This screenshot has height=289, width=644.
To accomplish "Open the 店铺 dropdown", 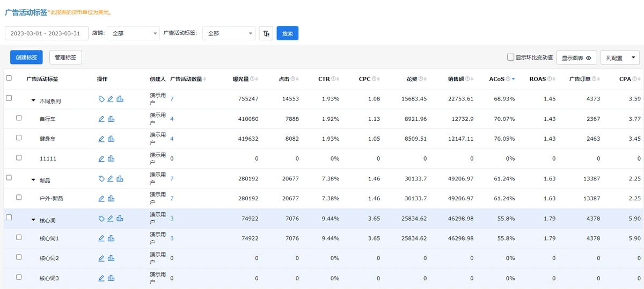I will click(x=133, y=33).
